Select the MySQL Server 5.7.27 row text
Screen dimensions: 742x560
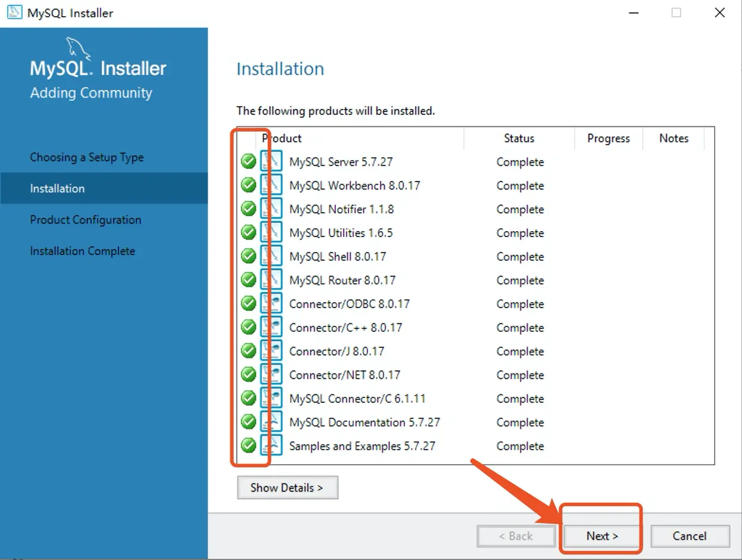tap(341, 161)
